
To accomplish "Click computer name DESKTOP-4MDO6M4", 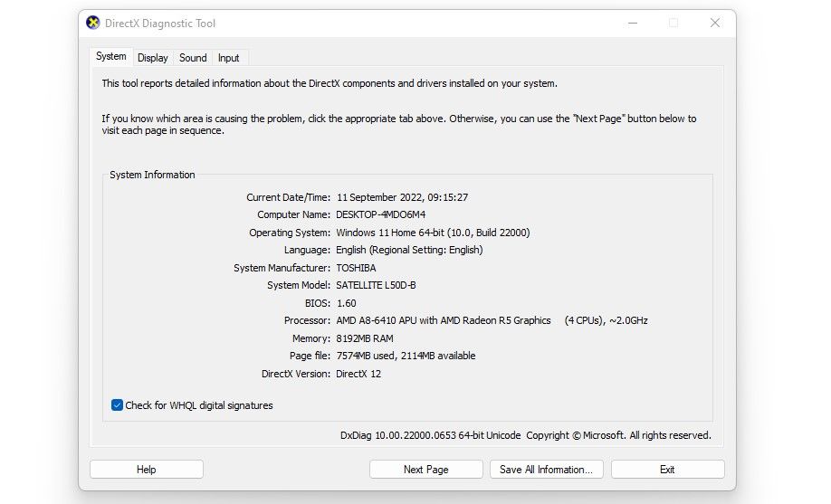I will (380, 214).
